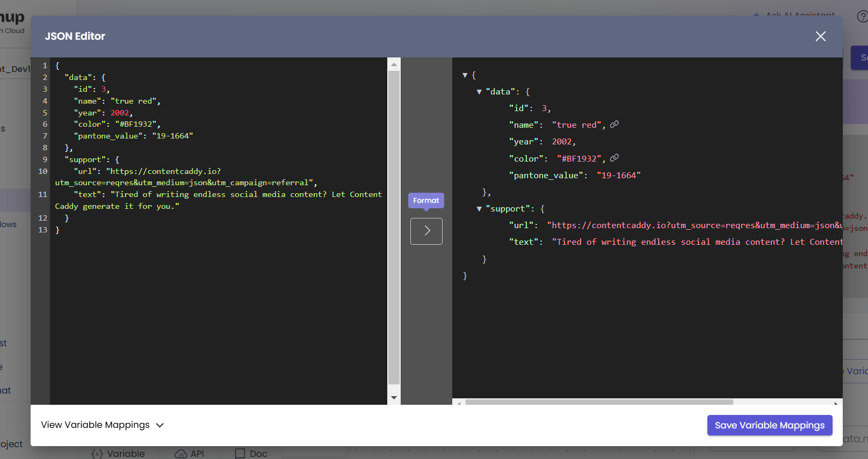Click year value 2002 in tree view
This screenshot has width=868, height=459.
562,142
